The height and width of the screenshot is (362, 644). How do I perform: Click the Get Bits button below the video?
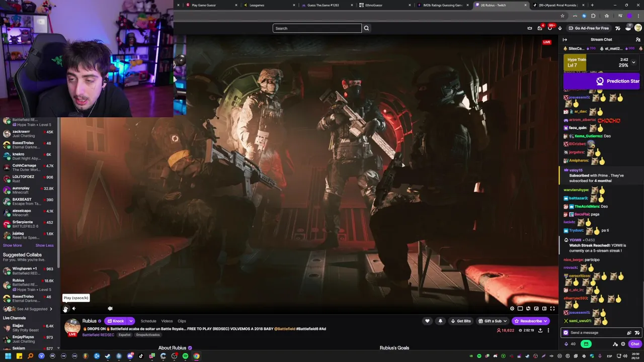[461, 321]
